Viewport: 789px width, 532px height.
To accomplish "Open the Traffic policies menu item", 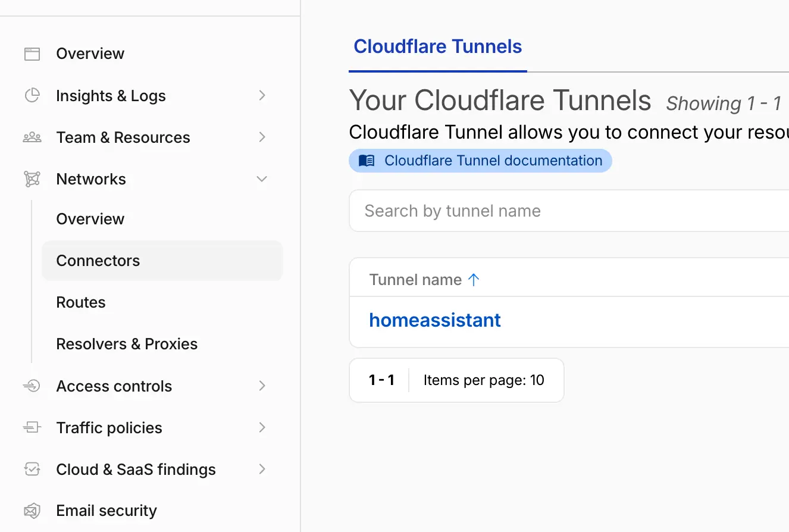I will [x=109, y=428].
